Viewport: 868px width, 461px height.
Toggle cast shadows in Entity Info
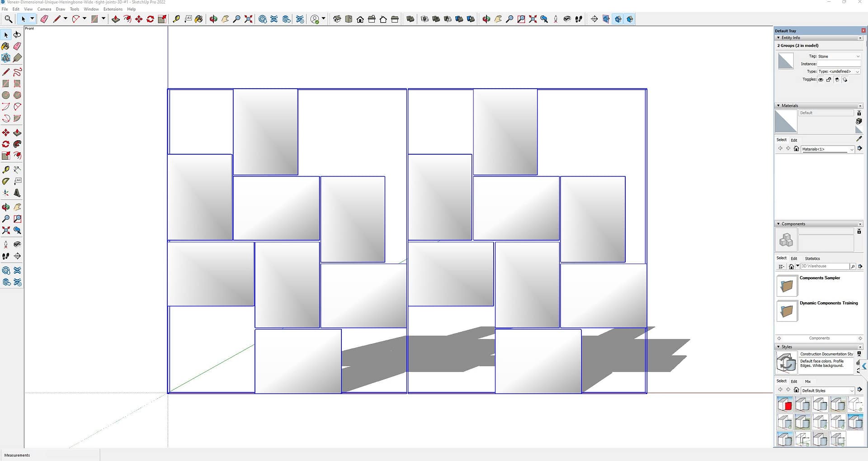(837, 80)
